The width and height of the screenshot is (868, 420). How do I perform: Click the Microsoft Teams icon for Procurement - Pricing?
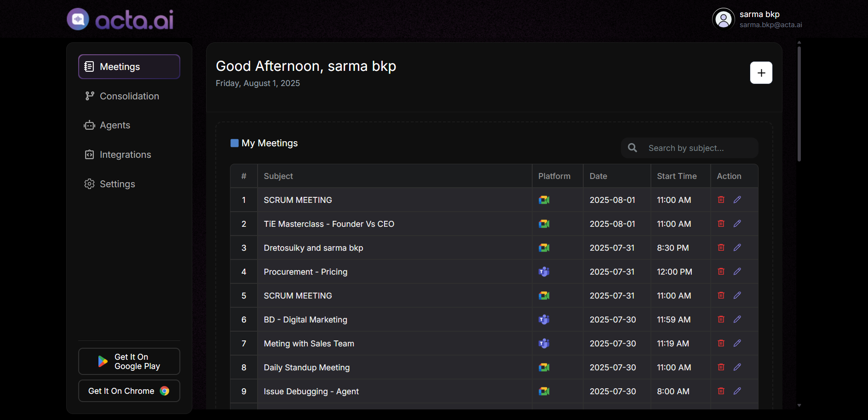[544, 271]
